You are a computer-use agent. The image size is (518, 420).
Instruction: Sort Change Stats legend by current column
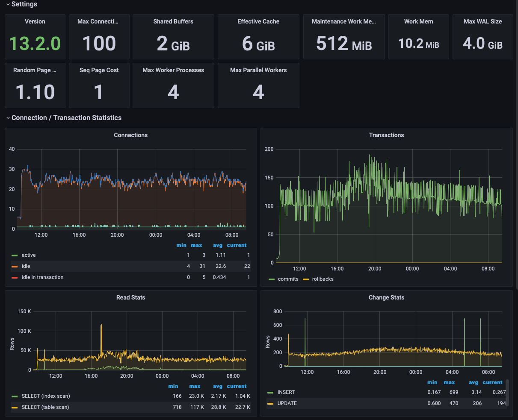[x=492, y=382]
